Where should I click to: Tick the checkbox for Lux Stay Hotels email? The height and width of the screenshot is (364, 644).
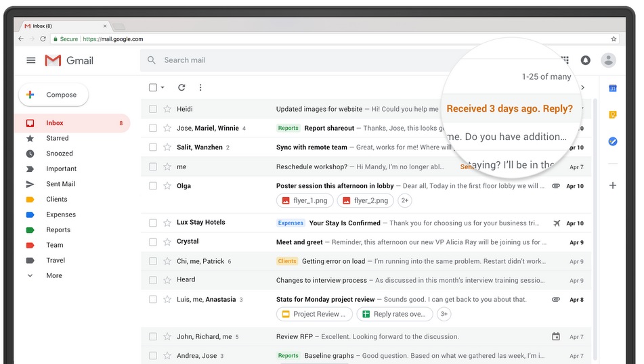pyautogui.click(x=153, y=223)
